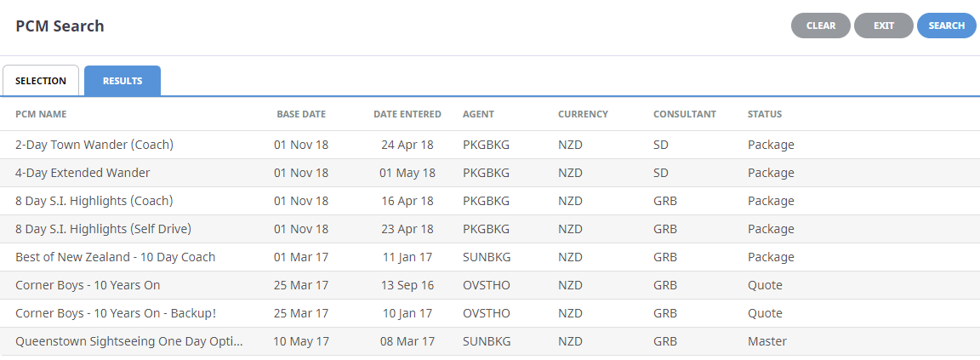This screenshot has height=360, width=980.
Task: Sort by the CONSULTANT column header
Action: pos(685,114)
